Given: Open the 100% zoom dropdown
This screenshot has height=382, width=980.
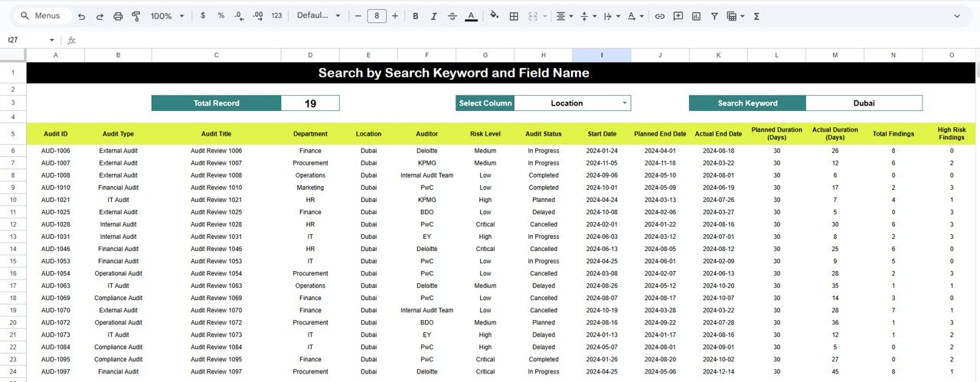Looking at the screenshot, I should pos(167,16).
